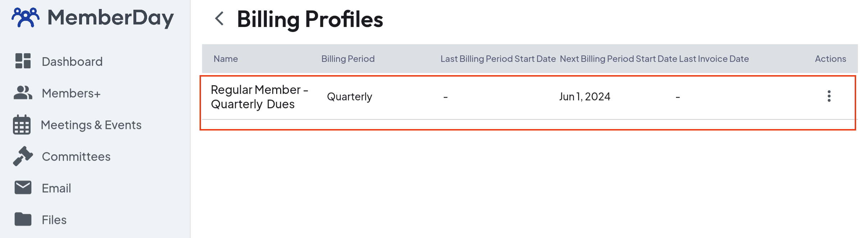Click the Committees gavel icon

(23, 156)
